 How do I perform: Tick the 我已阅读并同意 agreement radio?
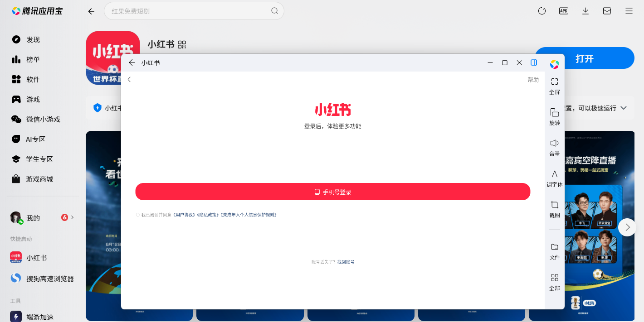point(138,215)
